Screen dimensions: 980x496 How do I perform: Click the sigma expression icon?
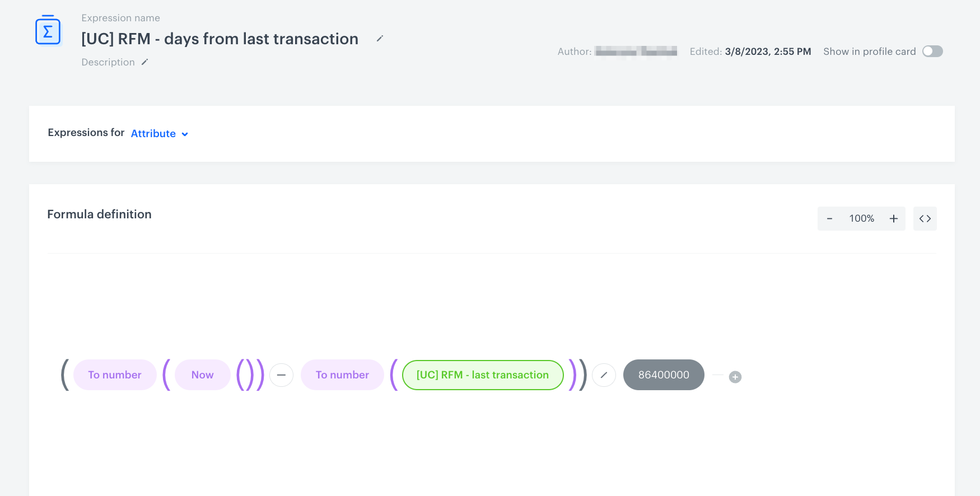pos(48,31)
